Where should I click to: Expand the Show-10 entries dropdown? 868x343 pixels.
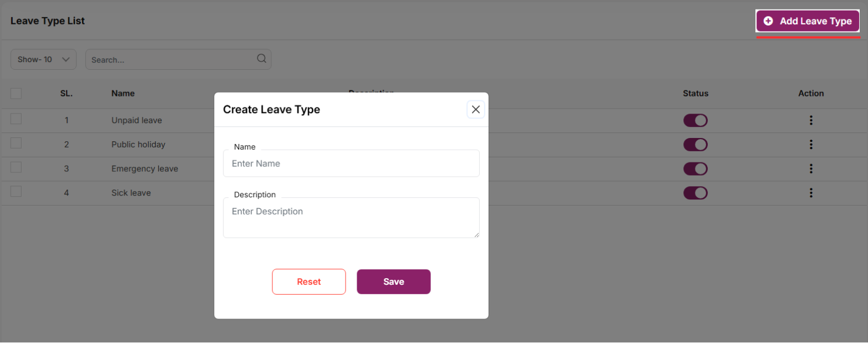tap(43, 59)
